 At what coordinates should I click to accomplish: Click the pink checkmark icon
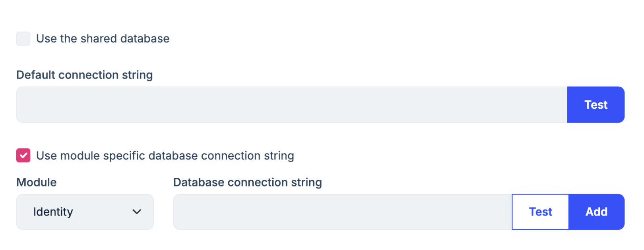coord(23,156)
